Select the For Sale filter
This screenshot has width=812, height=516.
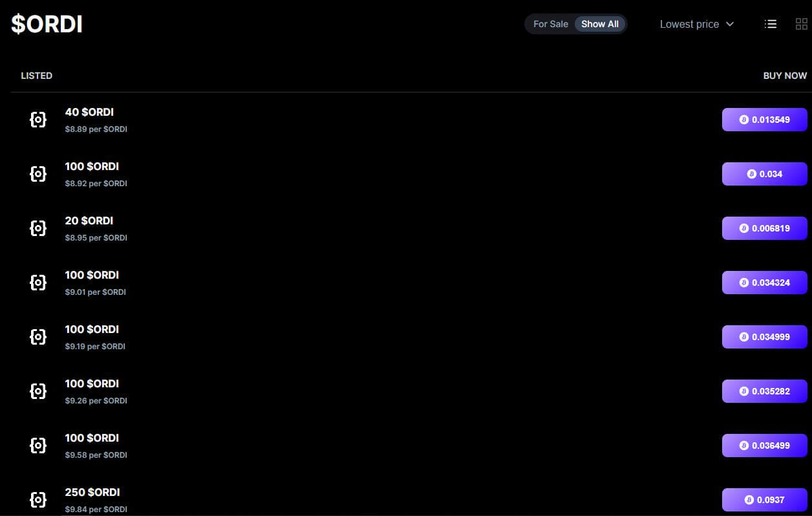(550, 24)
